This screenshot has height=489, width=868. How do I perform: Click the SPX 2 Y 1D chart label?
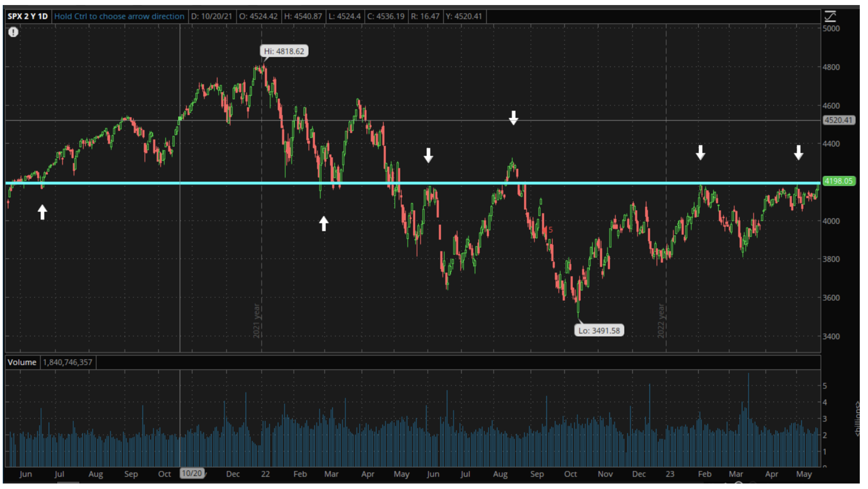click(27, 16)
